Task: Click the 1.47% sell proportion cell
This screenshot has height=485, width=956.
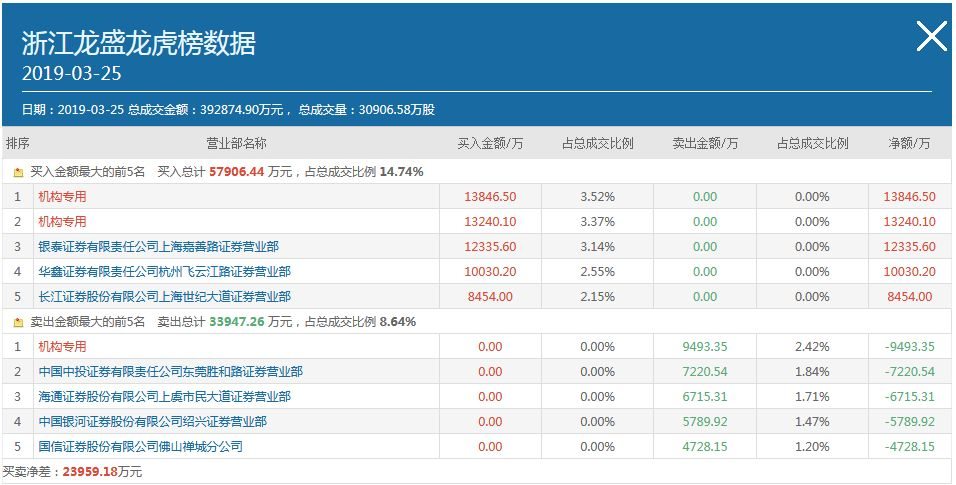Action: coord(812,422)
